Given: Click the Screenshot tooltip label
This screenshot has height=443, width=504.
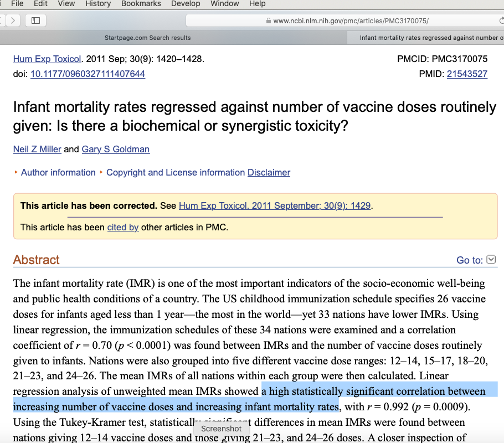Looking at the screenshot, I should [221, 429].
